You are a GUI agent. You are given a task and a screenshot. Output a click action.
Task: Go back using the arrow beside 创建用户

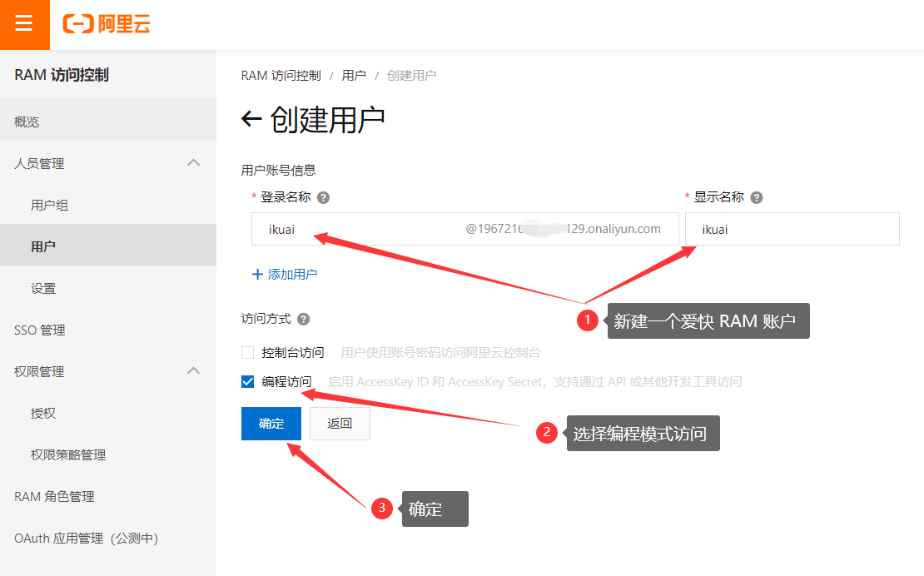(251, 119)
